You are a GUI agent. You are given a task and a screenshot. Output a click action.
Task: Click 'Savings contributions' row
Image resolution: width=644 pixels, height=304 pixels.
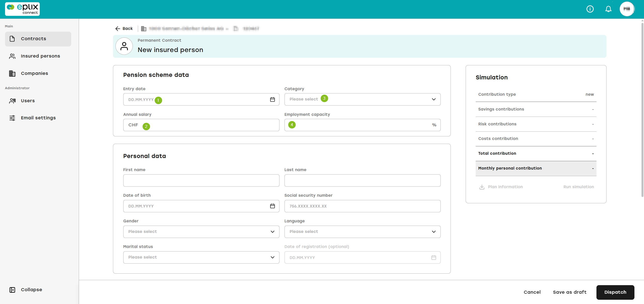pyautogui.click(x=536, y=109)
